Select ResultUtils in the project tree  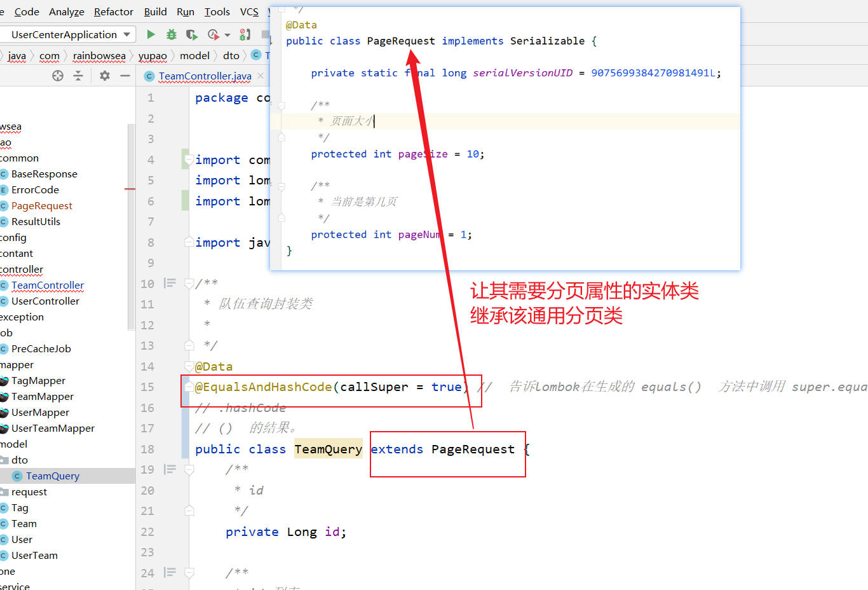point(36,222)
